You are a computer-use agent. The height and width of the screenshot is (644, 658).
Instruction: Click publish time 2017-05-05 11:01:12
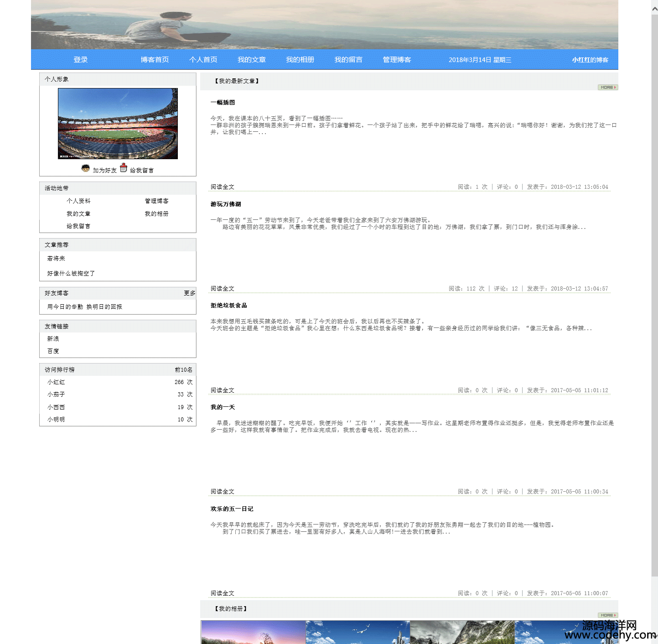(x=580, y=390)
